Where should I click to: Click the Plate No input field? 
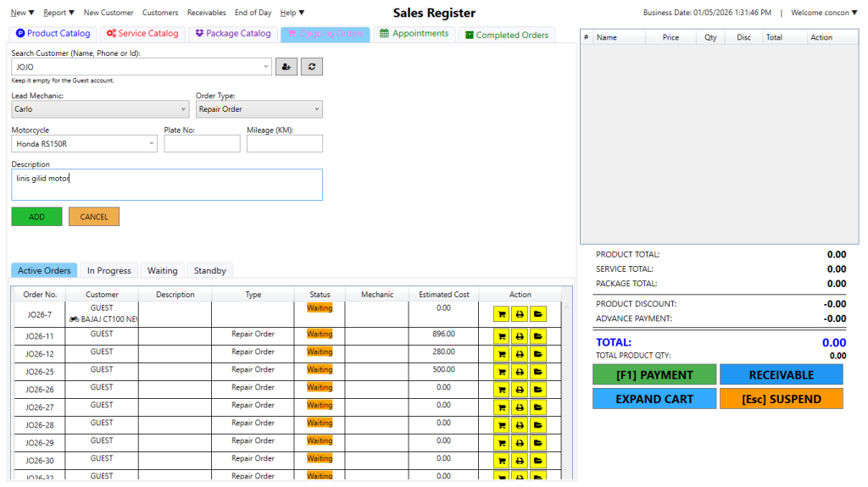click(x=202, y=144)
